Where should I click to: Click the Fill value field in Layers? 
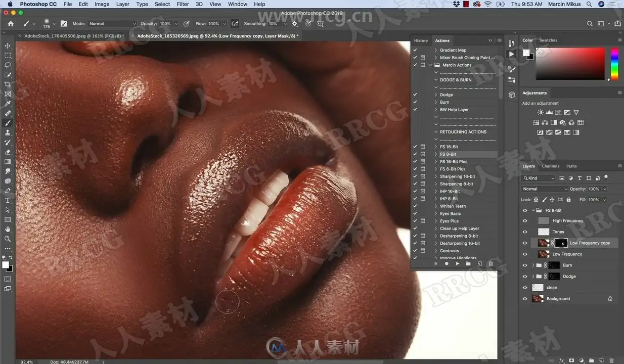(x=594, y=200)
